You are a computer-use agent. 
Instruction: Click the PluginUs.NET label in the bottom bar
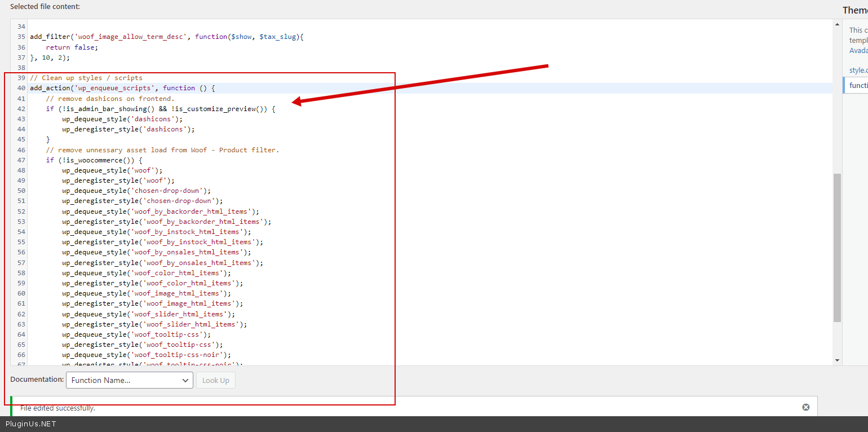[x=31, y=424]
